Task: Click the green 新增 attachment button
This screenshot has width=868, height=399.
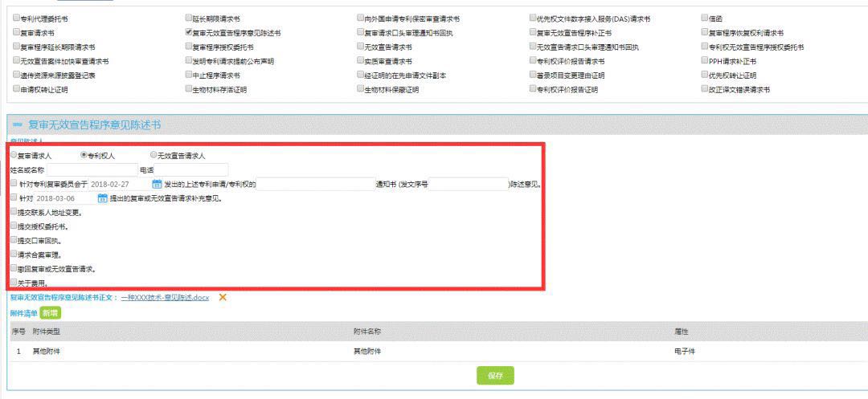Action: tap(51, 313)
